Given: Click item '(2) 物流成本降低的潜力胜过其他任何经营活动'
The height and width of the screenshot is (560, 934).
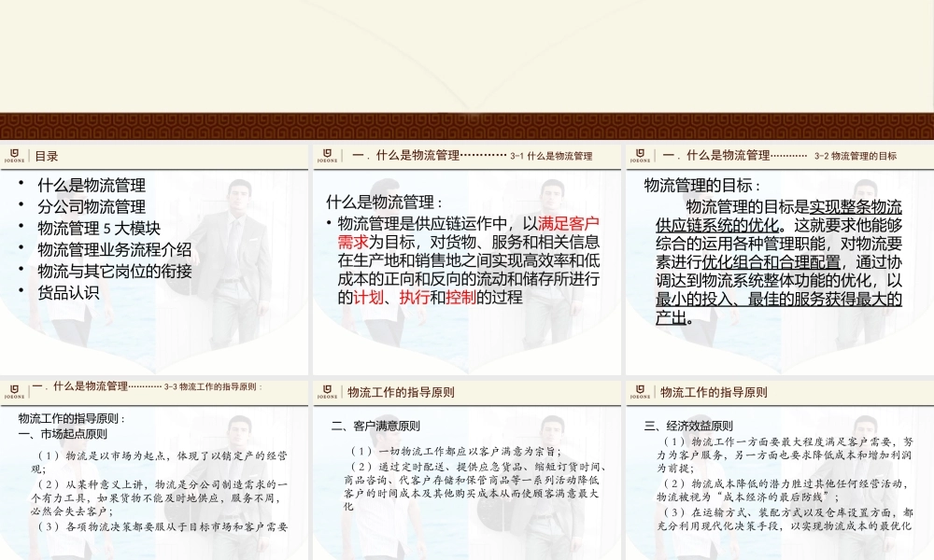Looking at the screenshot, I should tap(785, 490).
